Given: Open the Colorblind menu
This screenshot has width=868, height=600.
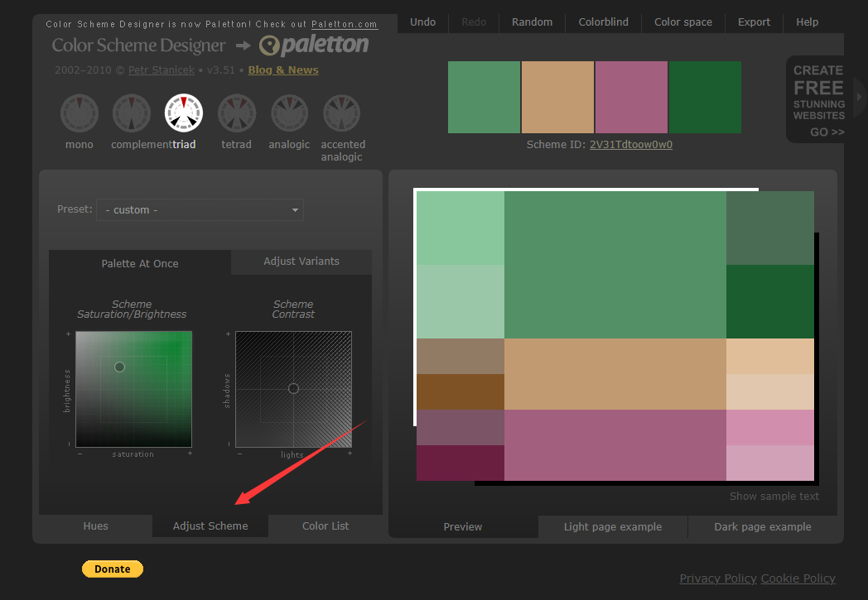Looking at the screenshot, I should point(603,22).
